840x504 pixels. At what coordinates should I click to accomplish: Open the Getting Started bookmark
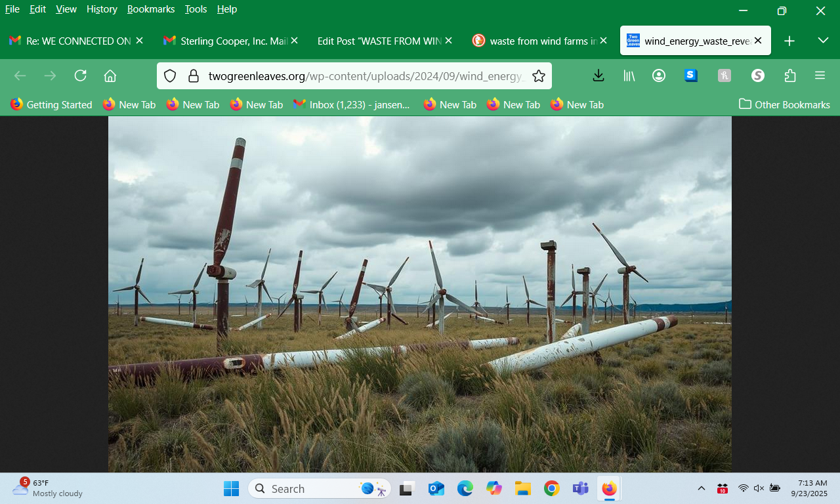coord(51,104)
